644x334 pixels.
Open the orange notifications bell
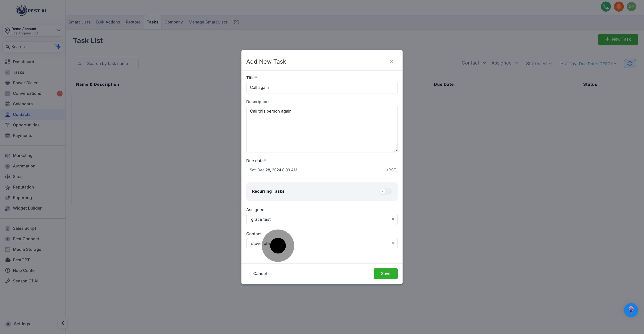619,7
